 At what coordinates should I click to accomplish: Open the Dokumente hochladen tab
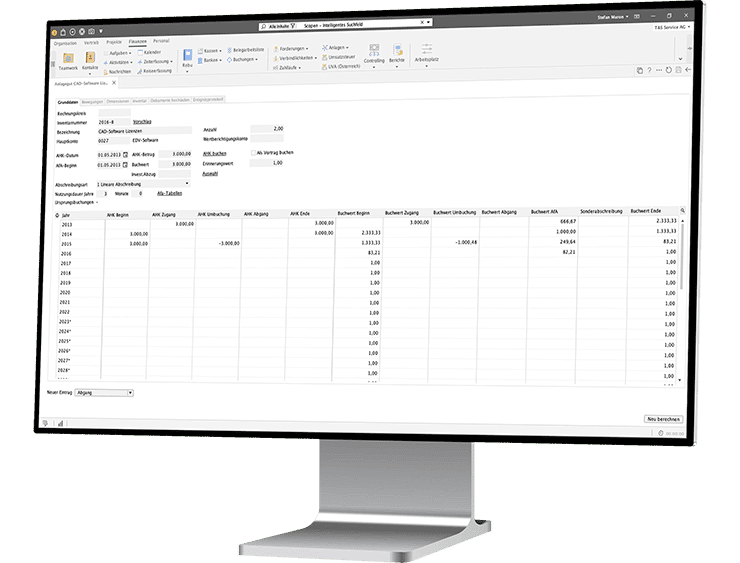click(x=170, y=100)
